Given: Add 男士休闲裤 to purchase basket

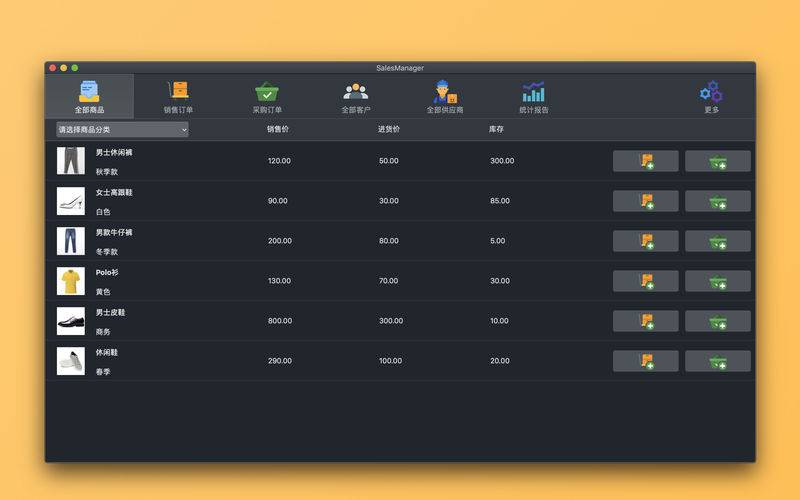Looking at the screenshot, I should pos(718,161).
